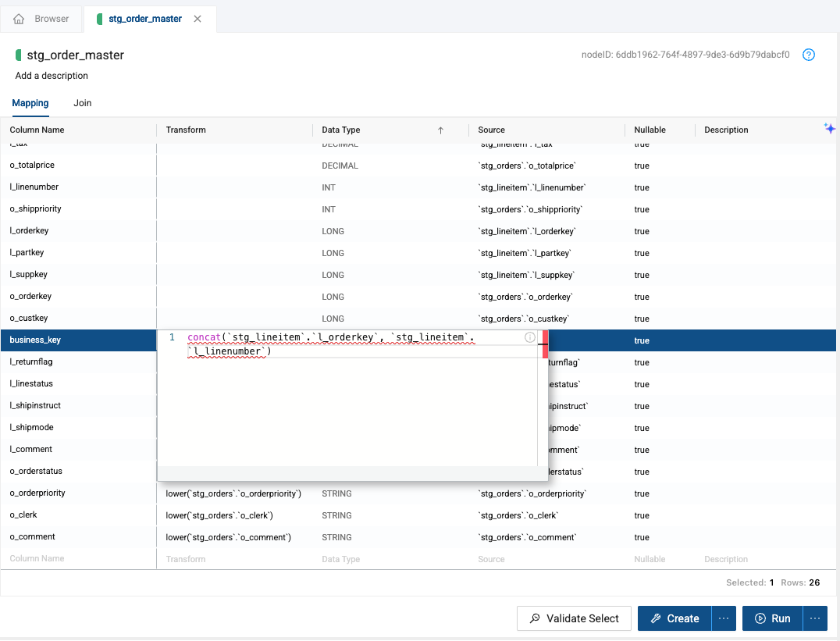Select the l_partkey column name

27,252
